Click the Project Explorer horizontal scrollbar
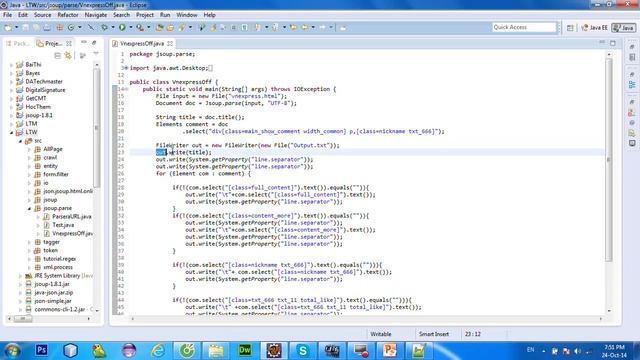Viewport: 640px width, 360px height. [x=23, y=318]
